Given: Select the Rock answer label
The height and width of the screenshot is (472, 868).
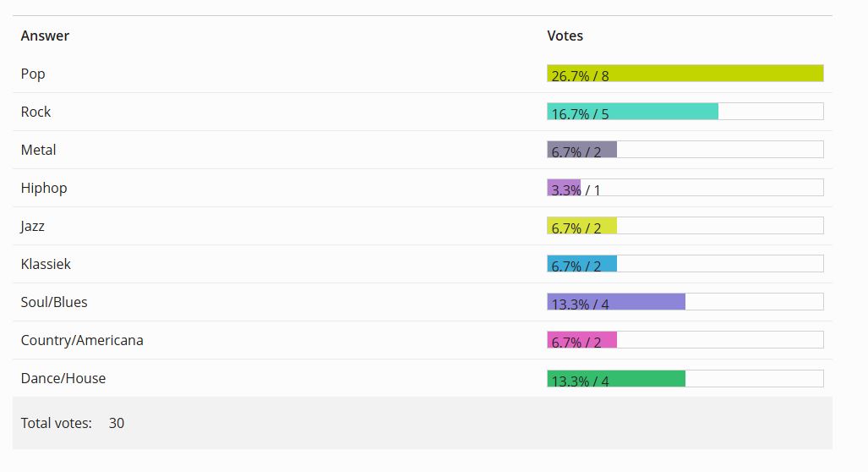Looking at the screenshot, I should click(x=35, y=112).
